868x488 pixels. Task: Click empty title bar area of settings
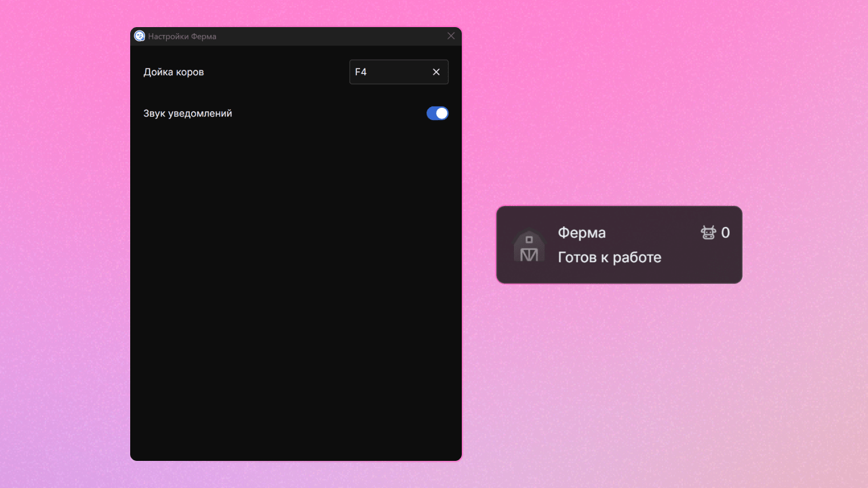coord(325,37)
